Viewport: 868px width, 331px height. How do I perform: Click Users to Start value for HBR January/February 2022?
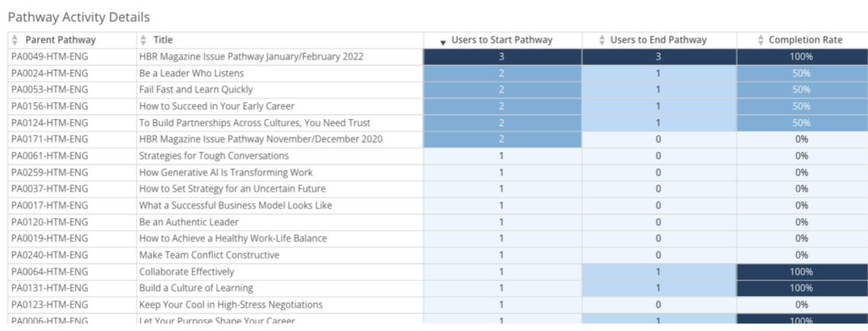(502, 56)
